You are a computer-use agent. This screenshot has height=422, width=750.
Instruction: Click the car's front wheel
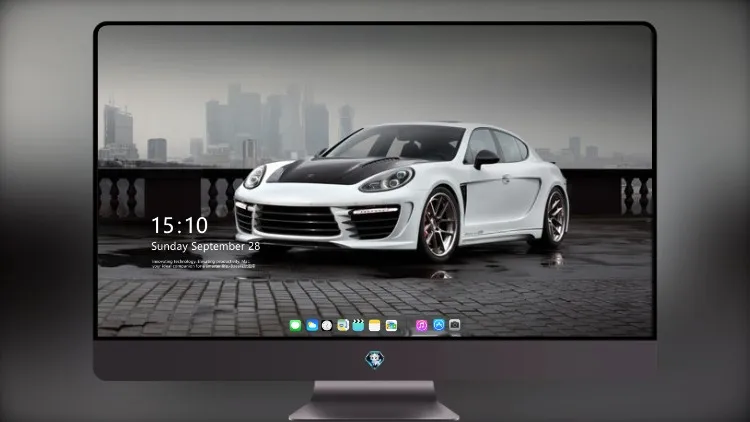pyautogui.click(x=440, y=224)
